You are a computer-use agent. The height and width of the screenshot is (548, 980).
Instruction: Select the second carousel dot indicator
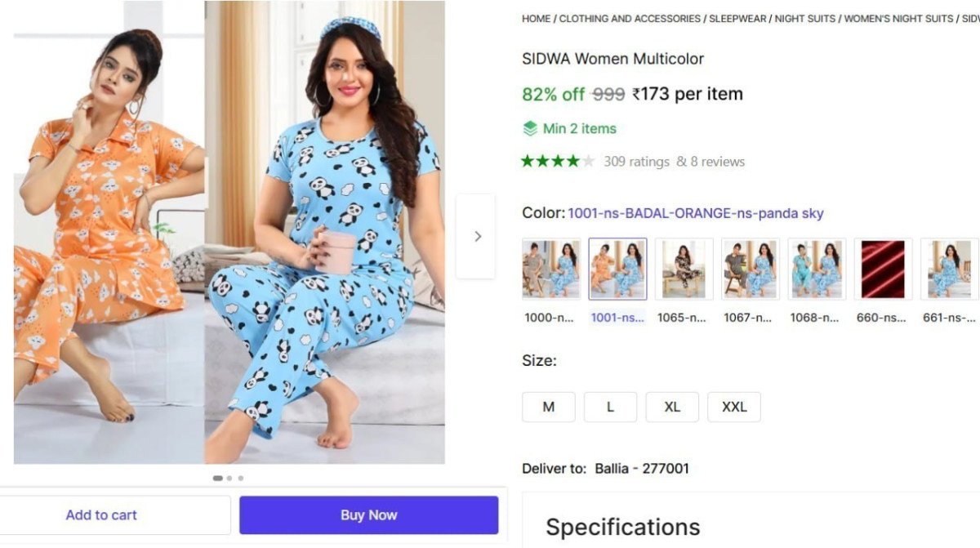tap(229, 478)
